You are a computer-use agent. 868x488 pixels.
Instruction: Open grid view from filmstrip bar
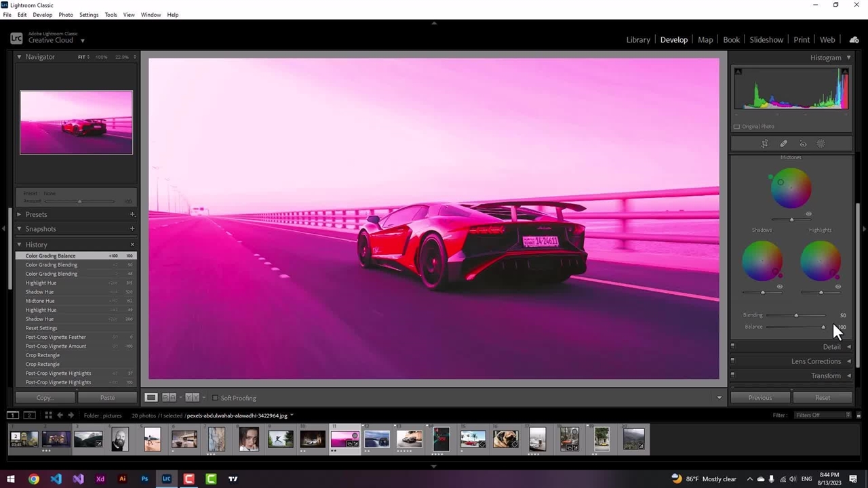pos(48,415)
